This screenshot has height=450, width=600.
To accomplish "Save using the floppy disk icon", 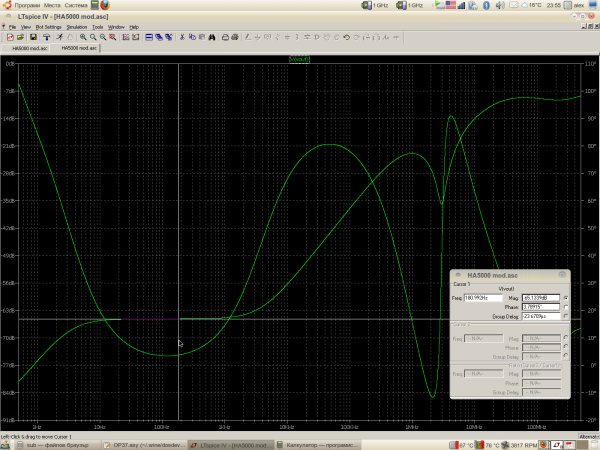I will (33, 37).
